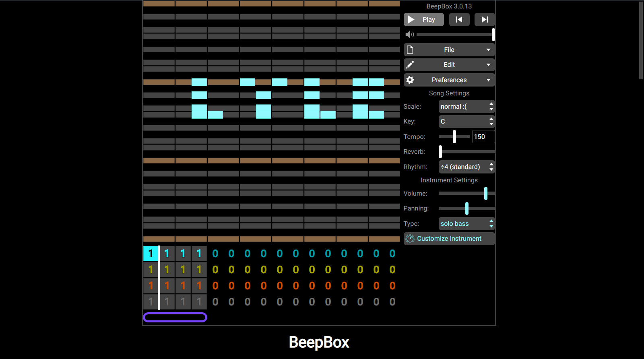This screenshot has height=359, width=644.
Task: Select bar 1 pattern box in the yellow channel
Action: pos(151,270)
